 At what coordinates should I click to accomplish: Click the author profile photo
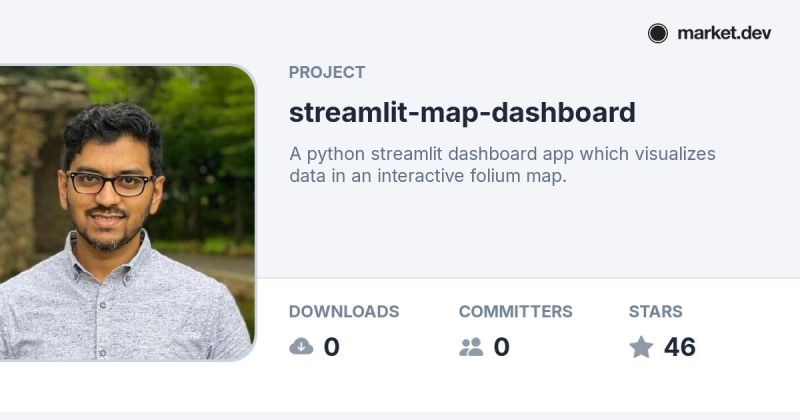127,213
